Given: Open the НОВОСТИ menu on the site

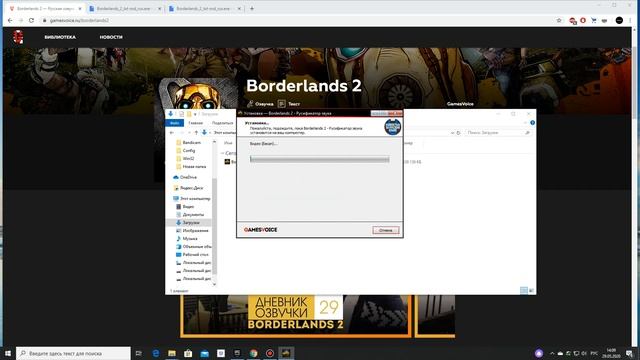Looking at the screenshot, I should [x=111, y=37].
